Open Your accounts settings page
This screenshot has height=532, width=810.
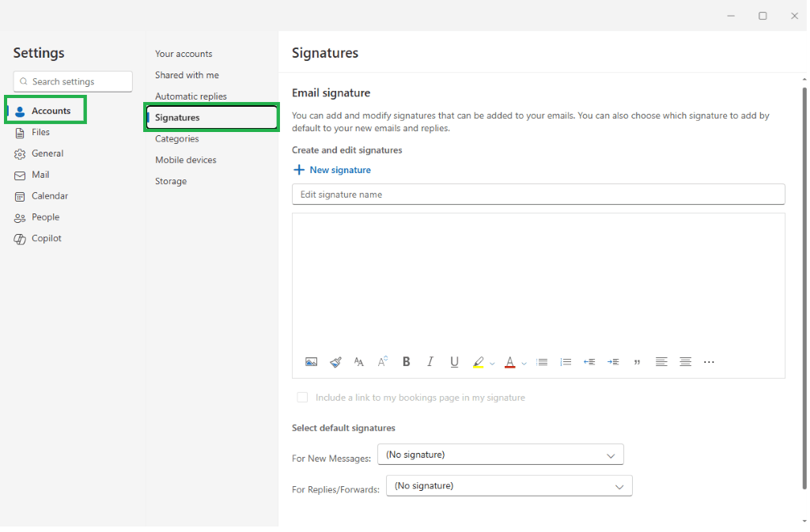tap(184, 54)
